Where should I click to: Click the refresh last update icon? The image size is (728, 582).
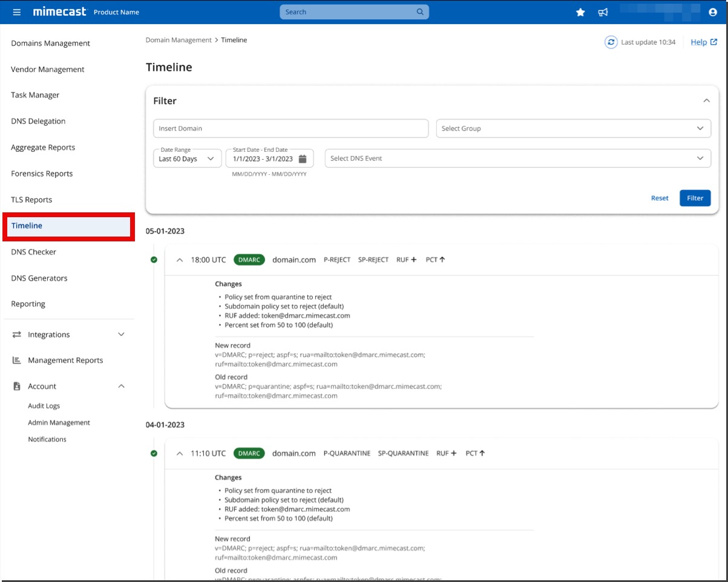coord(611,42)
